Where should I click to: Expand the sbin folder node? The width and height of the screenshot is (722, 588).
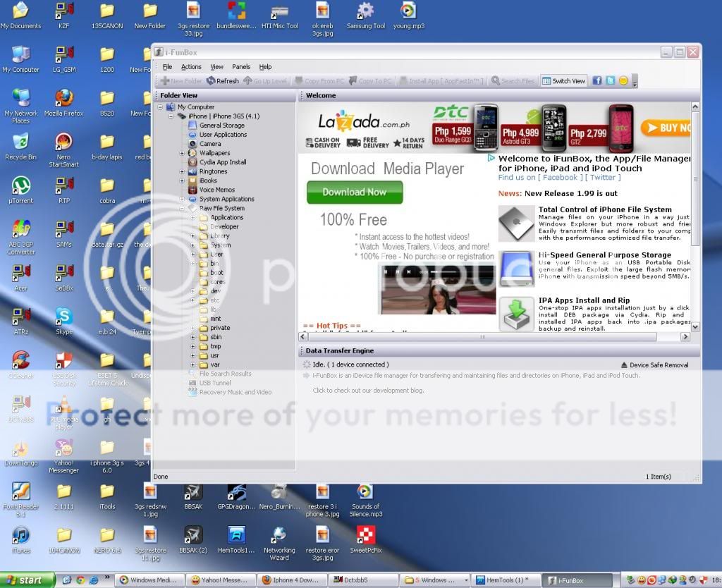[193, 337]
